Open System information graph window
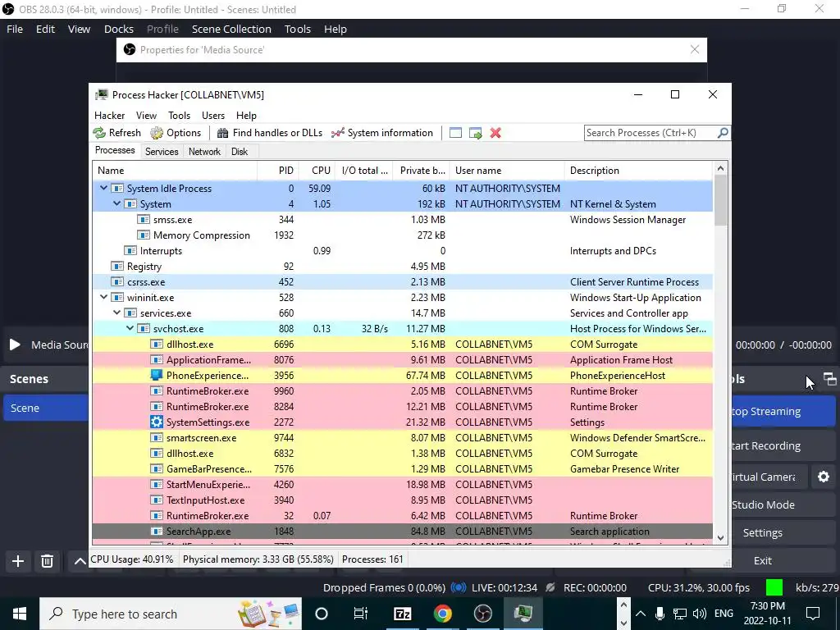 pyautogui.click(x=382, y=133)
